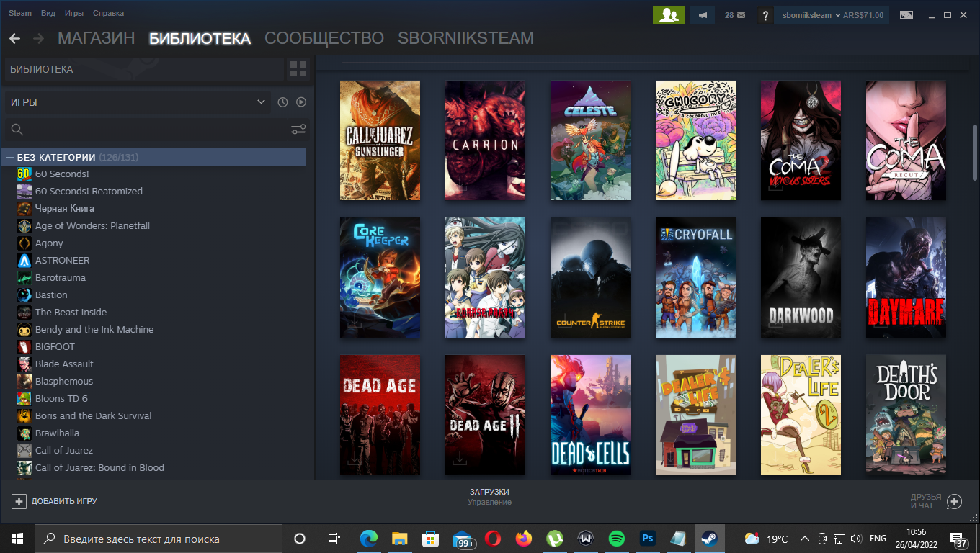This screenshot has height=553, width=980.
Task: Open the МАГАЗИН tab
Action: pyautogui.click(x=96, y=39)
